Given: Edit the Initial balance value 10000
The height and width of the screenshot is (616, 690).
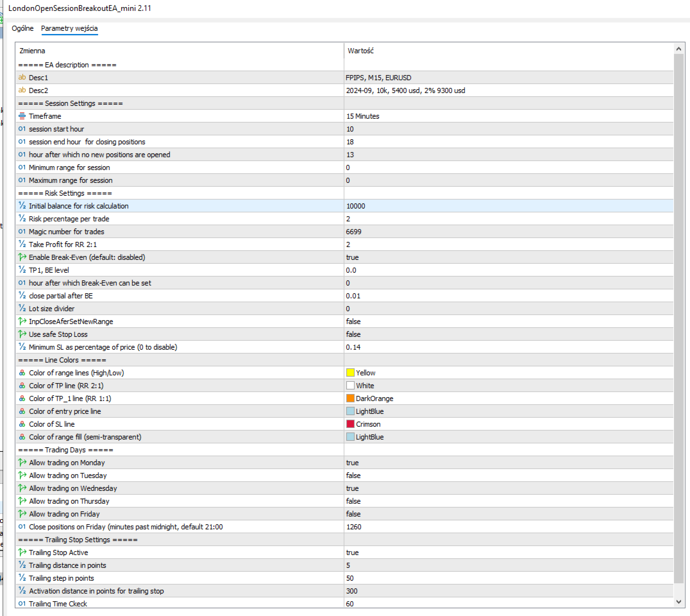Looking at the screenshot, I should pyautogui.click(x=355, y=206).
